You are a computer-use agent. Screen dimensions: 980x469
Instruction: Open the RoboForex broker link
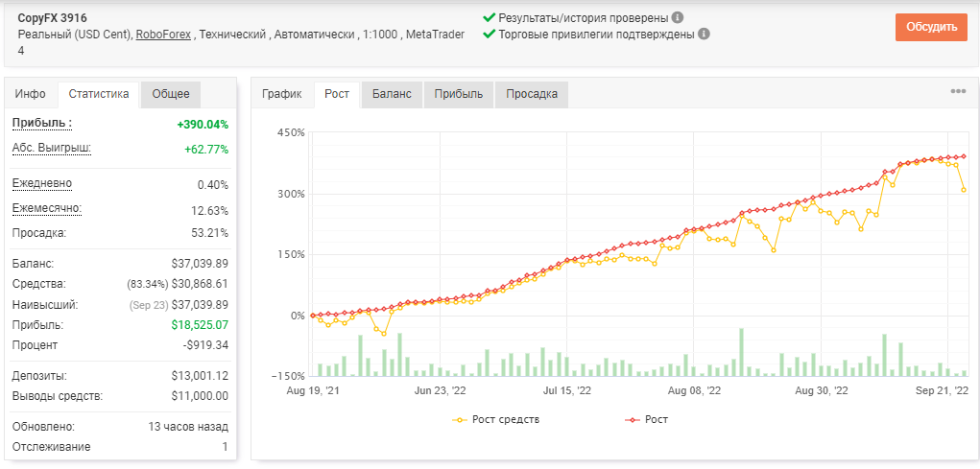click(164, 35)
